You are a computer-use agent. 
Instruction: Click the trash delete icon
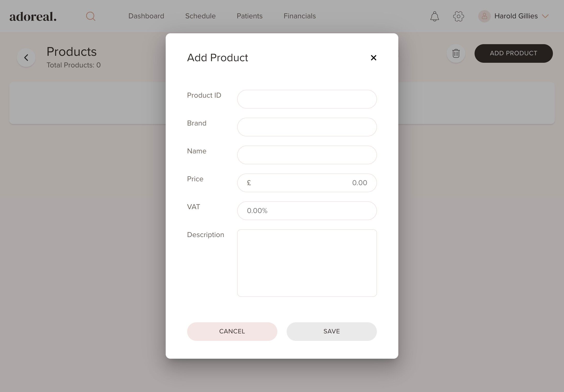click(x=456, y=53)
